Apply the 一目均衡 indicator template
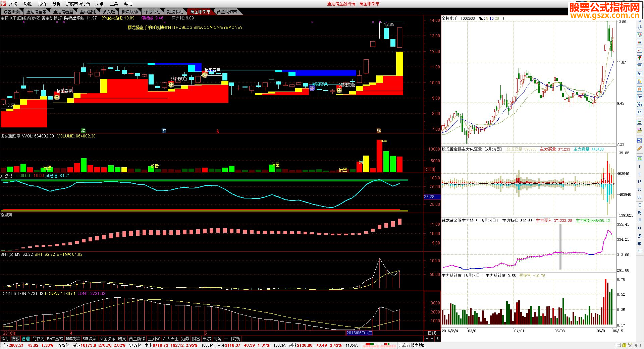The image size is (644, 349). 232,339
